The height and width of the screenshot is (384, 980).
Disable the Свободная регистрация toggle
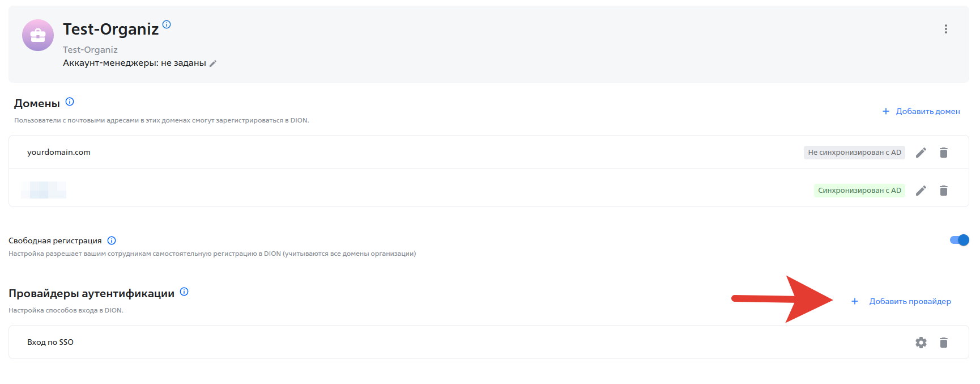tap(959, 240)
